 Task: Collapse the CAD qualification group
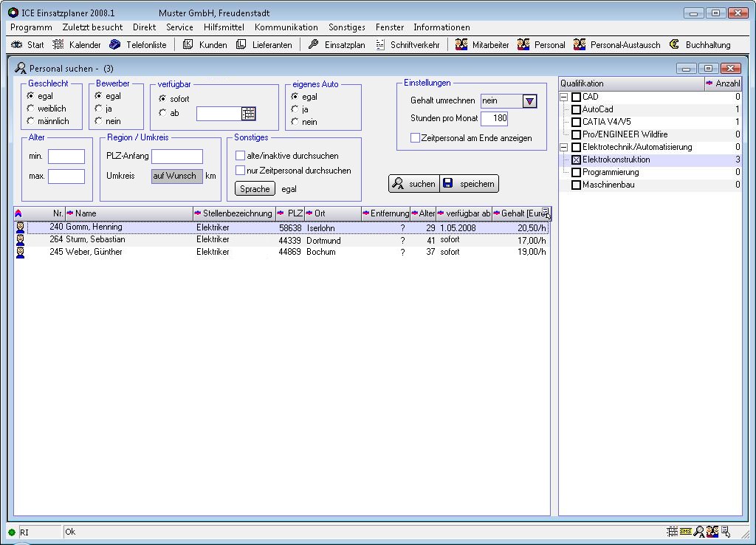tap(564, 97)
